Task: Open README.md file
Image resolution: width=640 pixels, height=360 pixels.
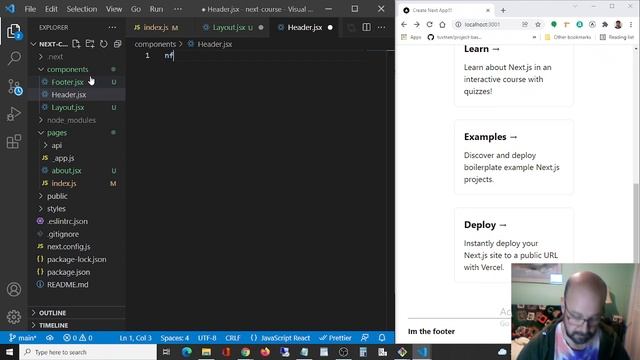Action: [x=67, y=284]
